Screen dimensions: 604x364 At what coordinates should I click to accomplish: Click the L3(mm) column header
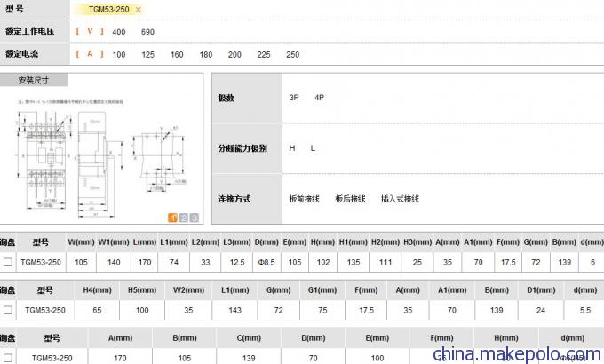(237, 242)
